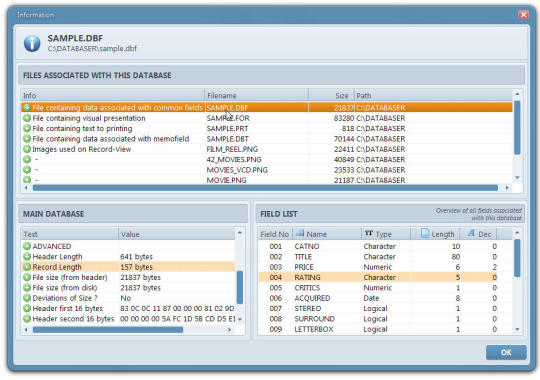Click the down arrow of Field List scrollbar

pyautogui.click(x=517, y=329)
